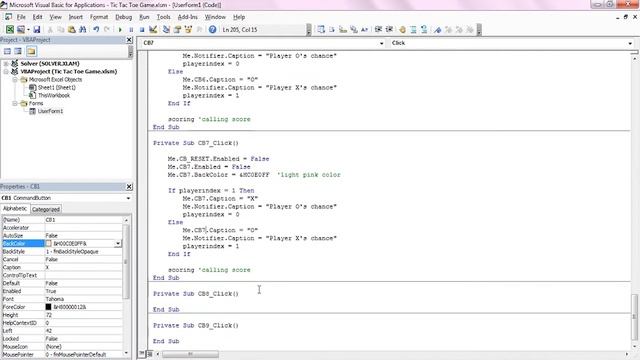Close the Project - VBAProject panel
The width and height of the screenshot is (640, 360).
pos(129,40)
